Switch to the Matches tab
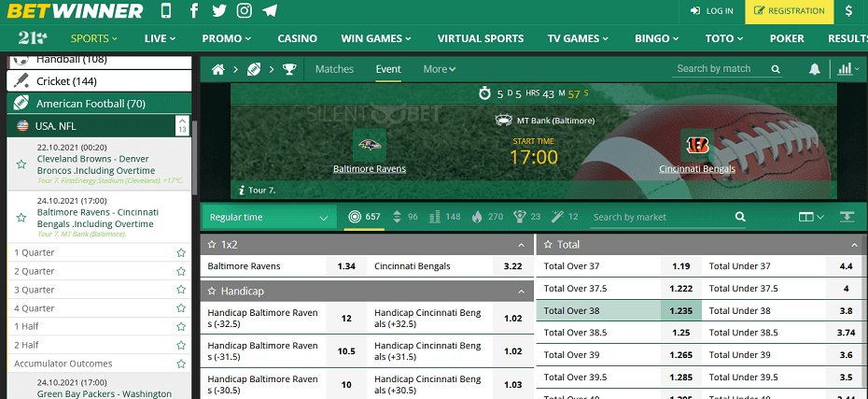This screenshot has height=399, width=868. click(x=334, y=69)
